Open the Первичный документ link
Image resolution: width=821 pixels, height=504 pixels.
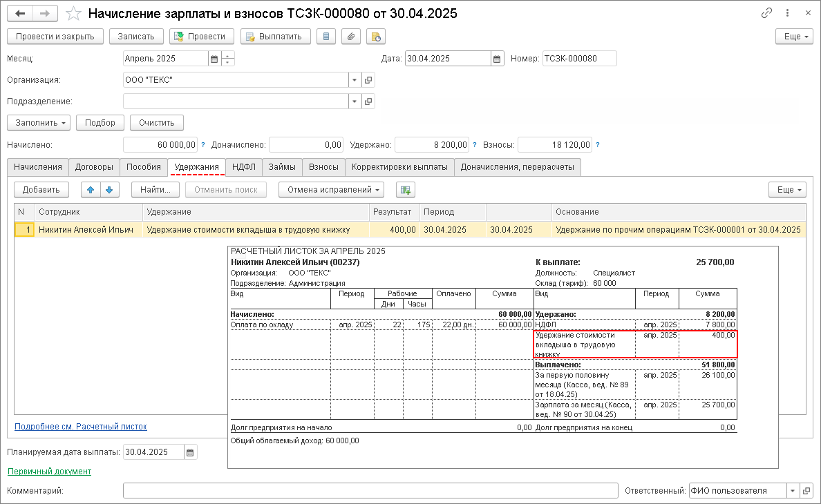(49, 471)
